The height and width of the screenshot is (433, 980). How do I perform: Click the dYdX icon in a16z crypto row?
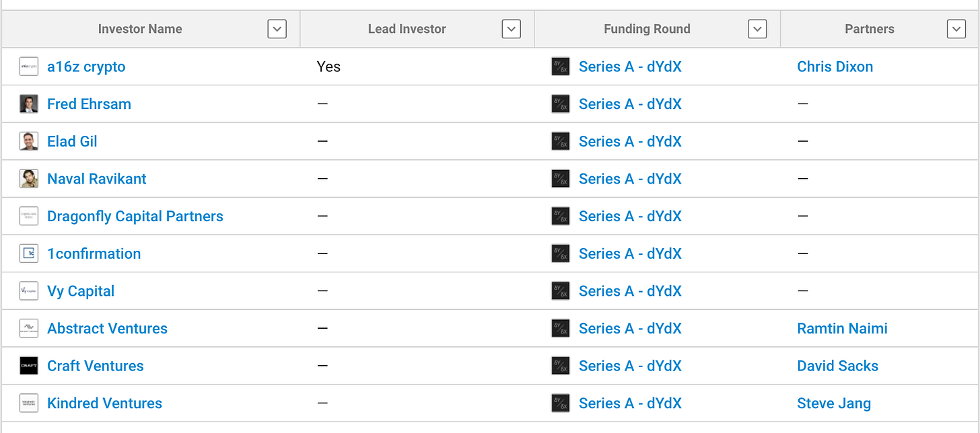pyautogui.click(x=561, y=67)
